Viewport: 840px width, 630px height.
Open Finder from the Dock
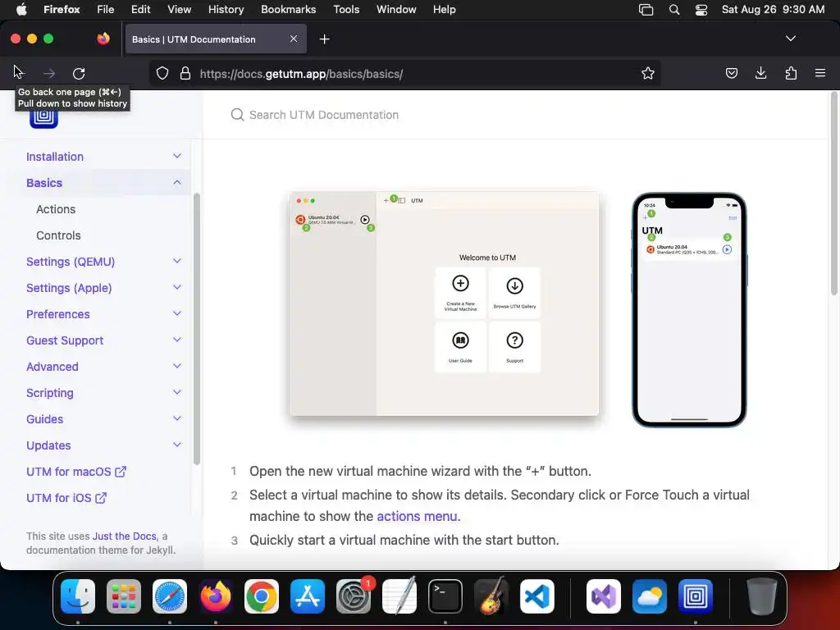point(78,596)
